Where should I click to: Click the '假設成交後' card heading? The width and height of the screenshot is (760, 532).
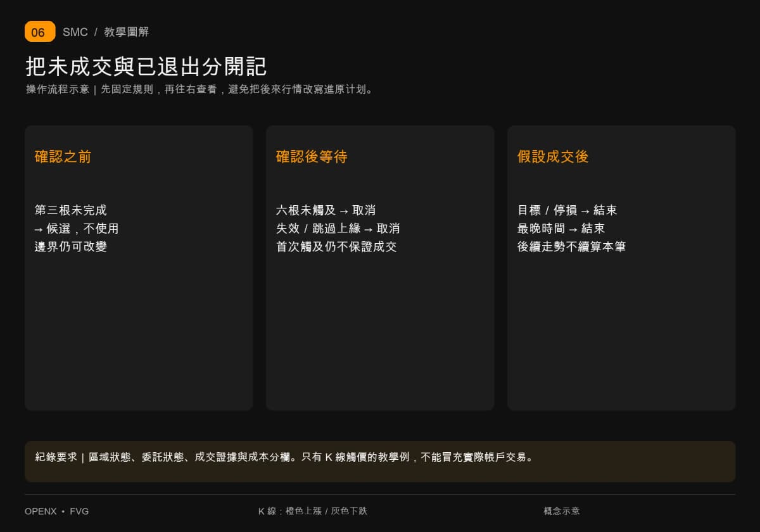[x=553, y=156]
